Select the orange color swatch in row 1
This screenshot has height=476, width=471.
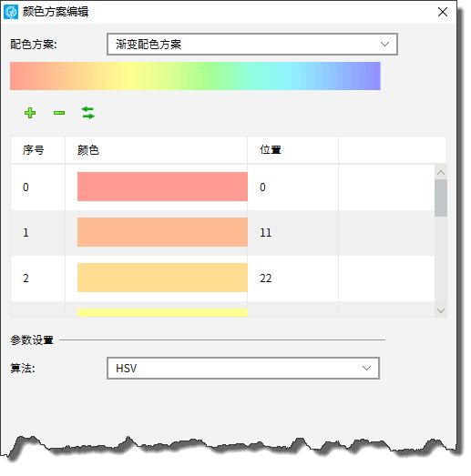click(x=162, y=232)
